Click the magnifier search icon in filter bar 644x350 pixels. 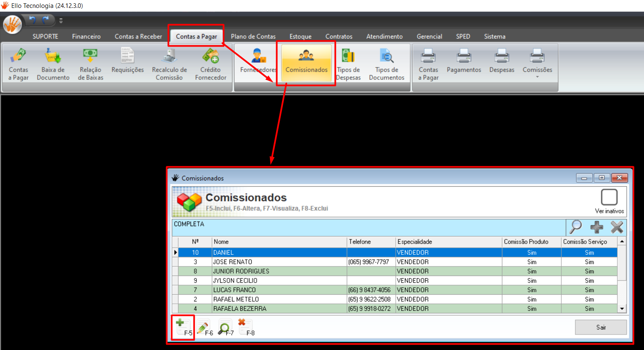tap(576, 227)
